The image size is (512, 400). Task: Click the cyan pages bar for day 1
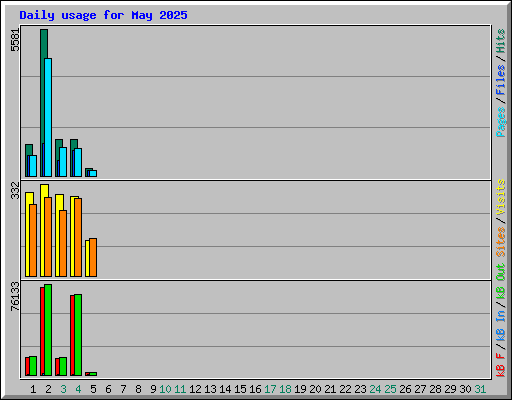pyautogui.click(x=33, y=166)
